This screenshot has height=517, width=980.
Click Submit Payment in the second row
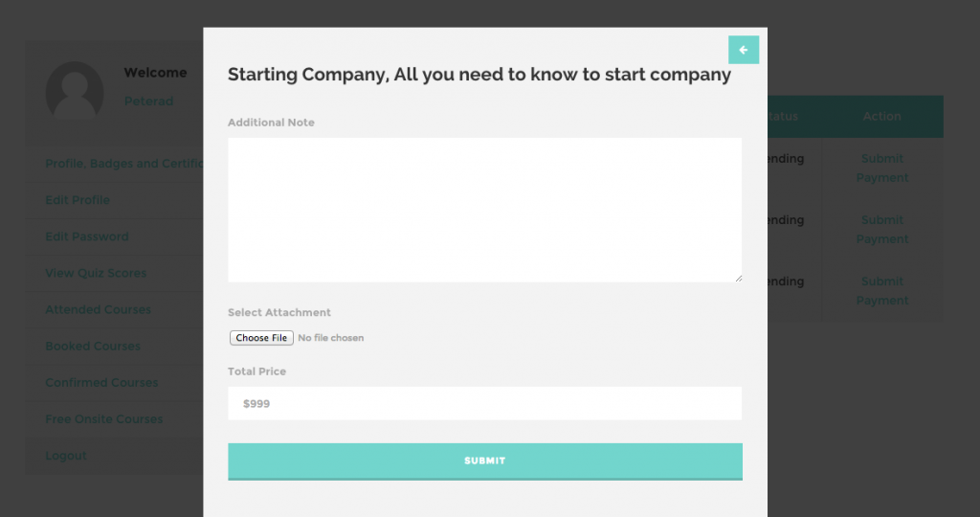[x=882, y=229]
